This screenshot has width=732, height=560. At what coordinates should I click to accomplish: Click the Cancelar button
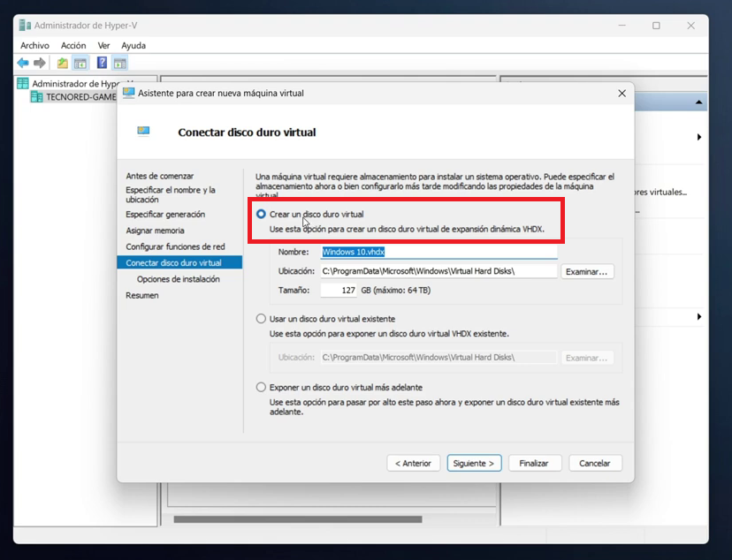[595, 463]
